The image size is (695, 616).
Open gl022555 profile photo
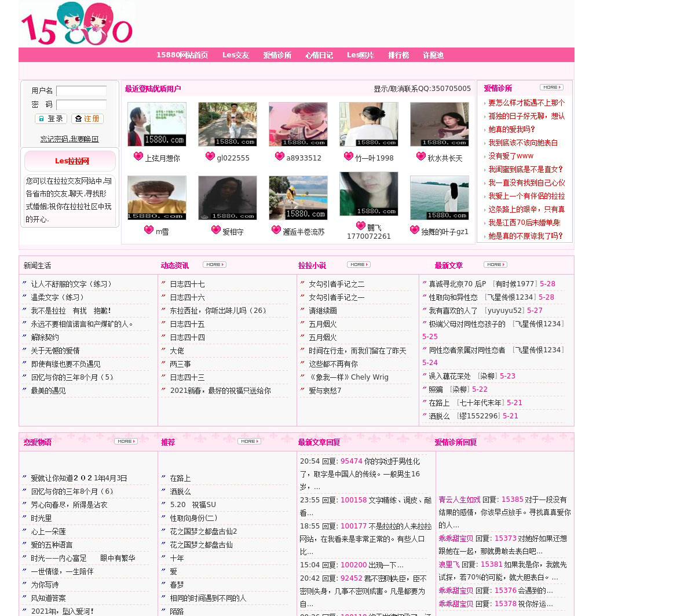tap(228, 124)
